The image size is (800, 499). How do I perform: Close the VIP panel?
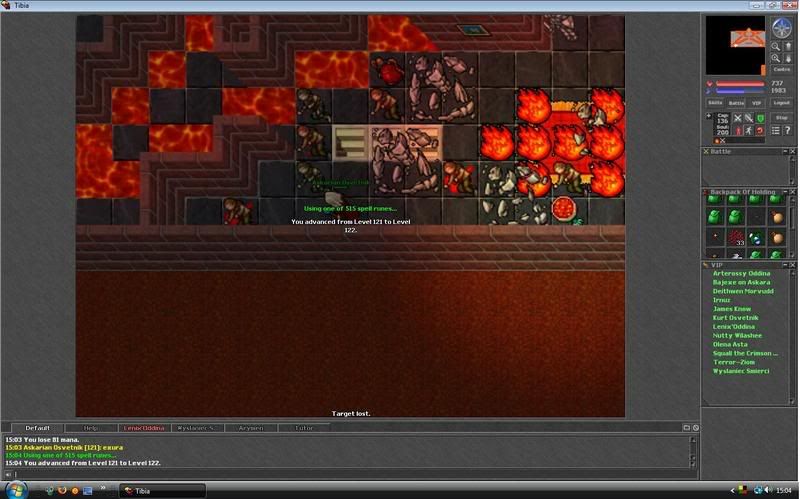(793, 265)
